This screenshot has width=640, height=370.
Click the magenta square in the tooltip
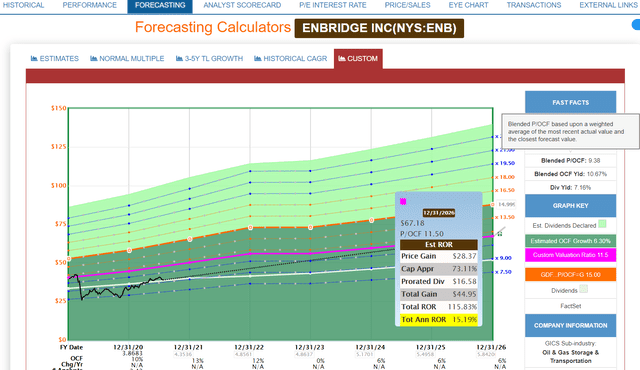point(403,202)
